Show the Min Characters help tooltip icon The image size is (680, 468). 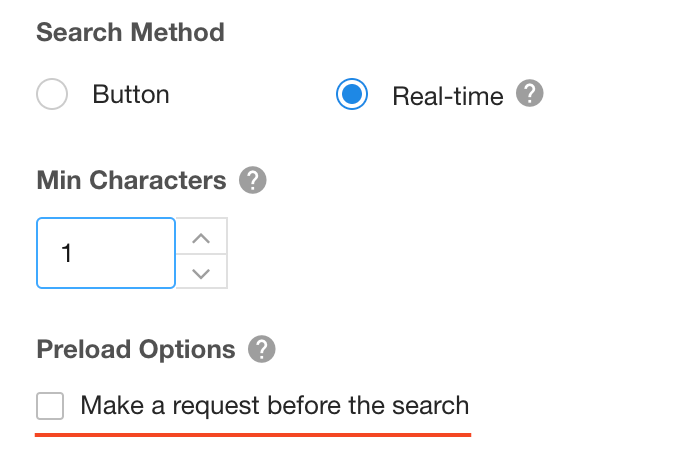coord(253,180)
